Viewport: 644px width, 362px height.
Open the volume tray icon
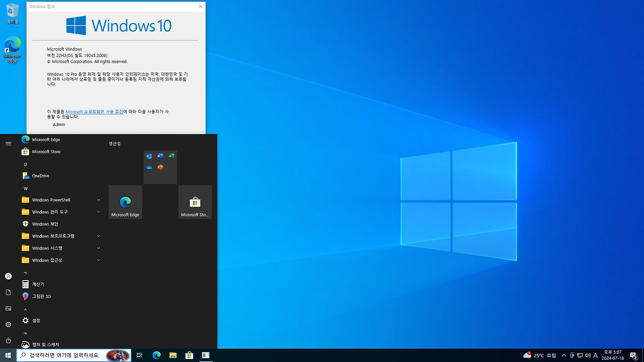coord(588,355)
